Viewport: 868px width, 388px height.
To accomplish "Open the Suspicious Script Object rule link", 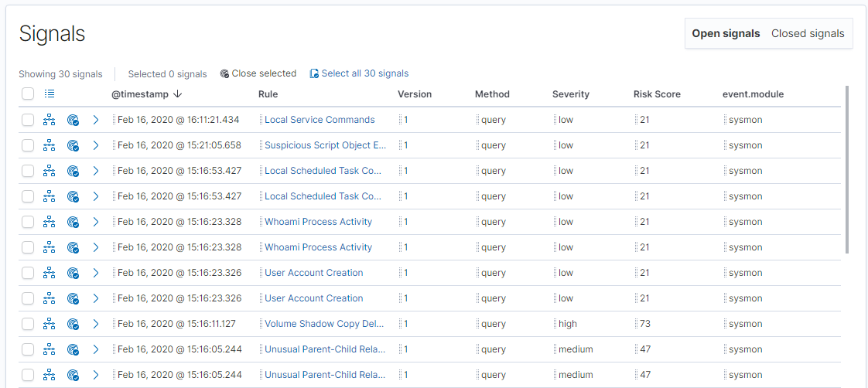I will click(326, 145).
